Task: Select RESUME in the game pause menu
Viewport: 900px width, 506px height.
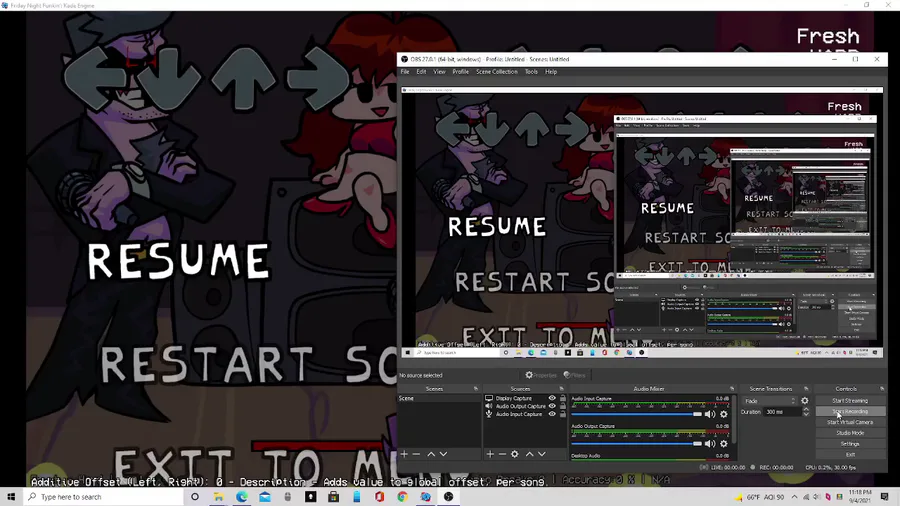Action: 179,261
